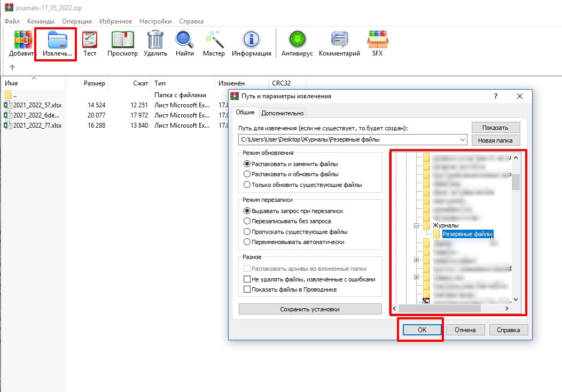The image size is (562, 392).
Task: Click Excel icon of 2021_2022_5?.xlsx
Action: pyautogui.click(x=8, y=105)
